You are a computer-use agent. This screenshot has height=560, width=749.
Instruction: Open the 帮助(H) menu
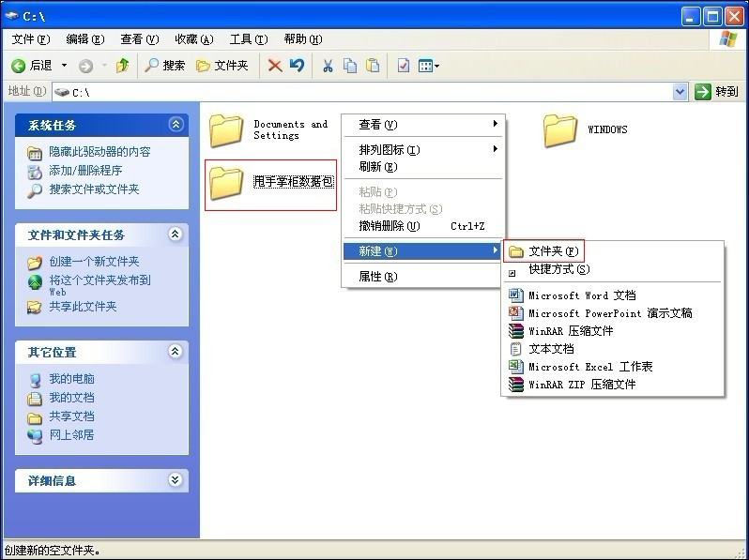pyautogui.click(x=303, y=39)
